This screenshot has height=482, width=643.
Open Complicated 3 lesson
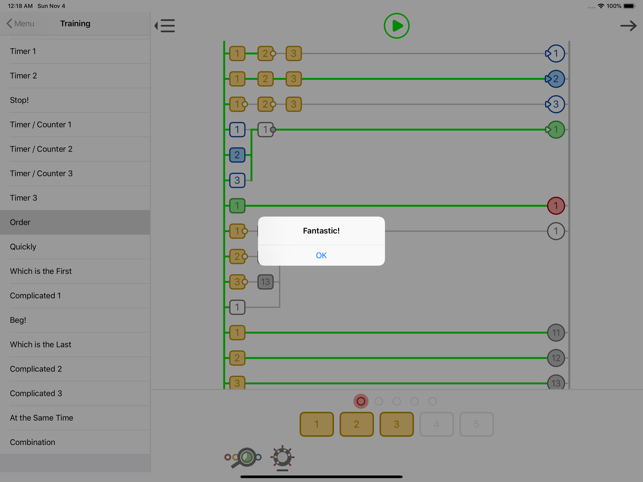point(75,393)
